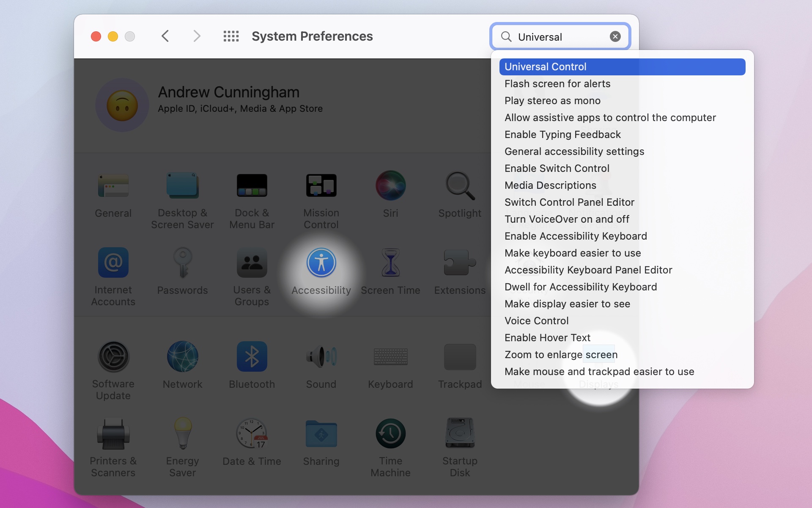The width and height of the screenshot is (812, 508).
Task: Open Sharing preferences
Action: pyautogui.click(x=321, y=433)
